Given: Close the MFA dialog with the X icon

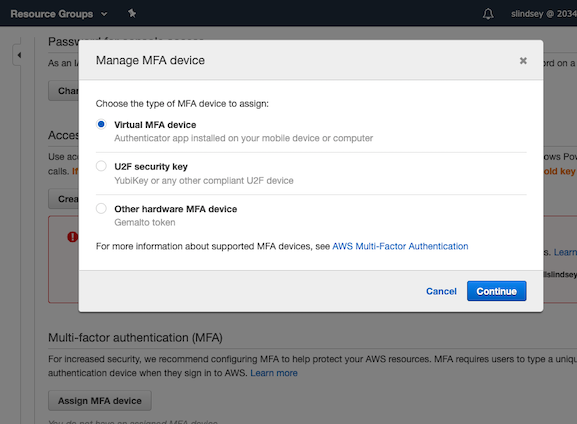Looking at the screenshot, I should 523,60.
